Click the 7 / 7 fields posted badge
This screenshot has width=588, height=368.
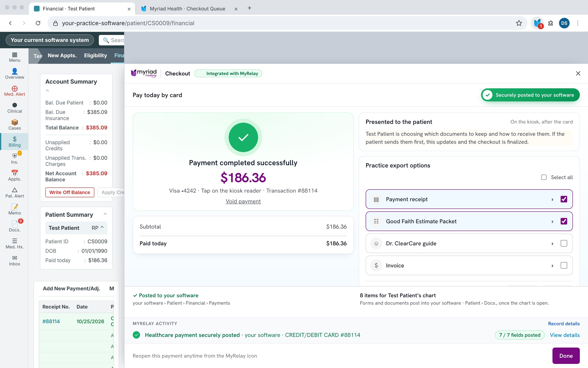click(x=520, y=335)
